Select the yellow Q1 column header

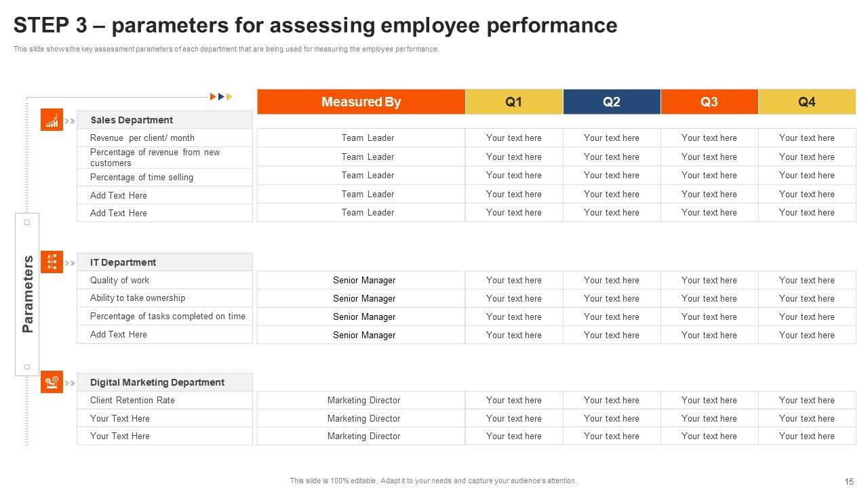[x=514, y=102]
